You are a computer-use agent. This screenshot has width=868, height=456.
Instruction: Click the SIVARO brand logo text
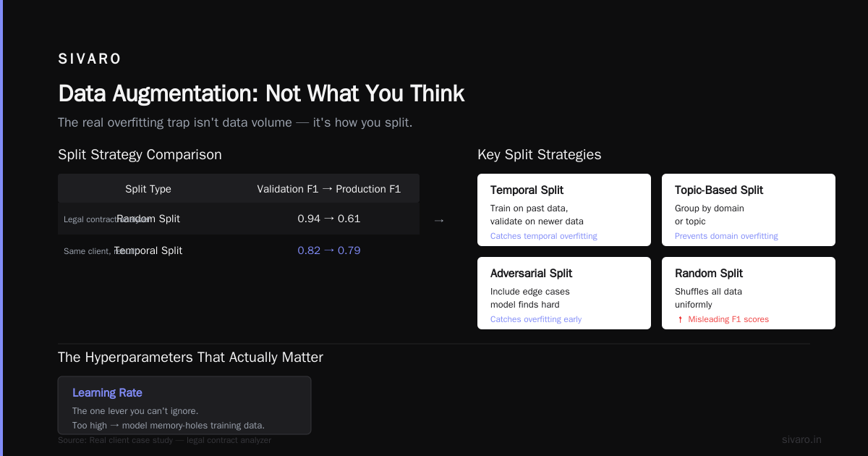[x=90, y=59]
